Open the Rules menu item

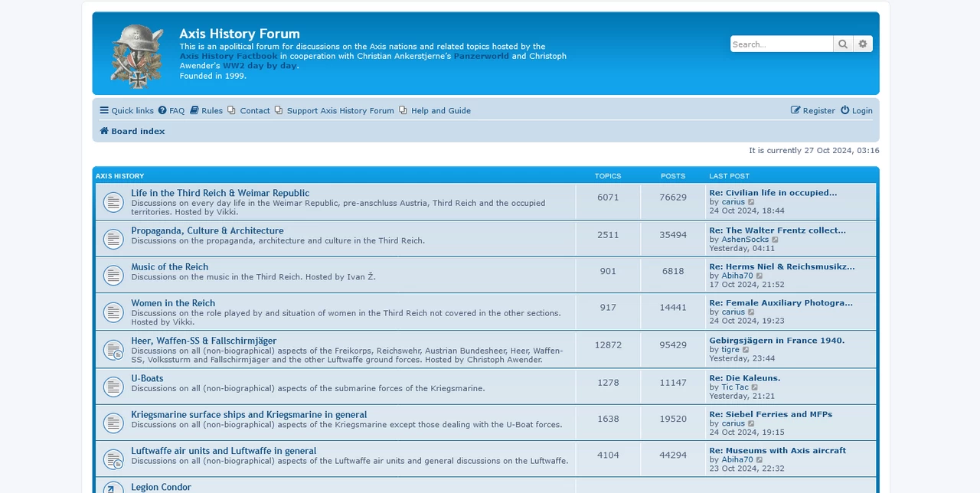click(207, 111)
